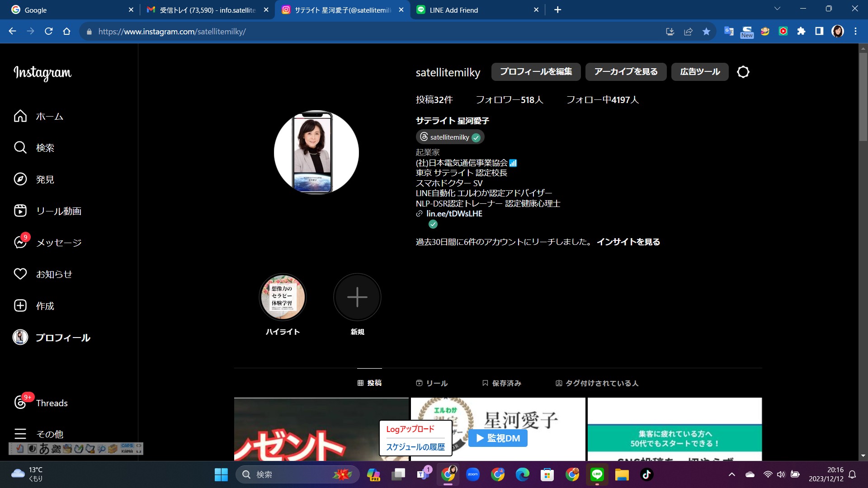Screen dimensions: 868x488
Task: Click the bookmark star icon
Action: 706,31
